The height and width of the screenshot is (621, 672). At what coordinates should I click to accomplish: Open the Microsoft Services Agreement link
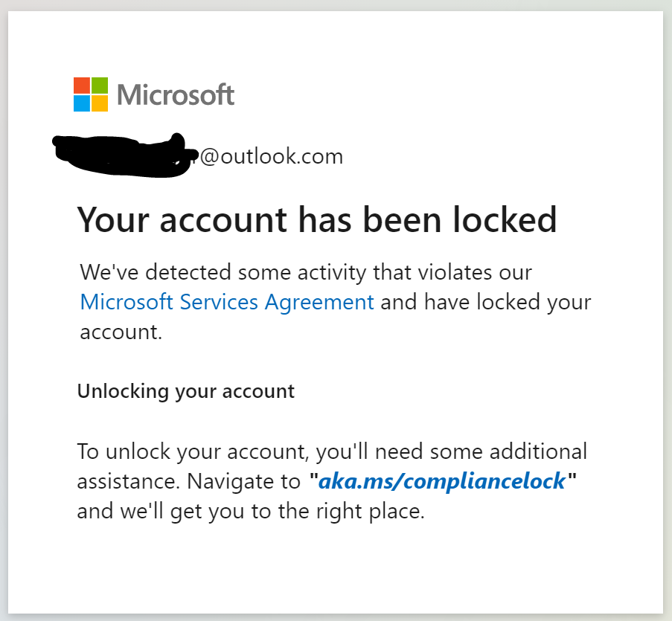click(226, 302)
